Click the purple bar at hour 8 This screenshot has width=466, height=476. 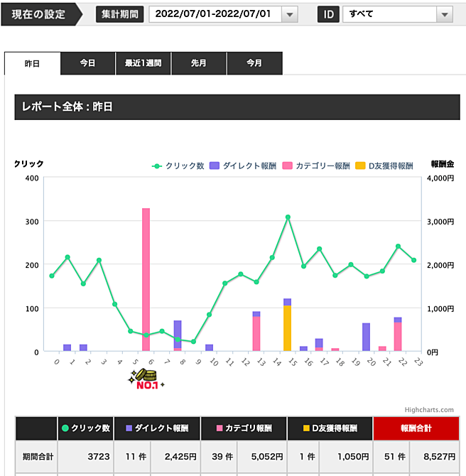(178, 334)
